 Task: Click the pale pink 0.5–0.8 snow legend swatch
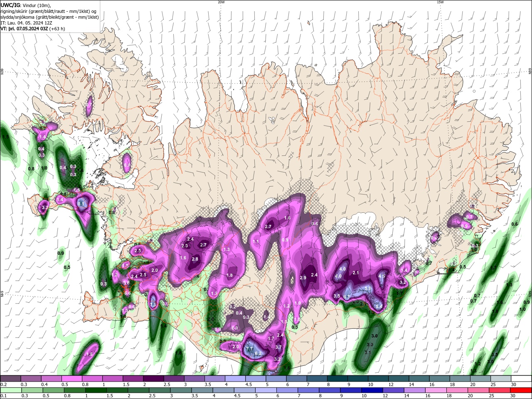[71, 379]
